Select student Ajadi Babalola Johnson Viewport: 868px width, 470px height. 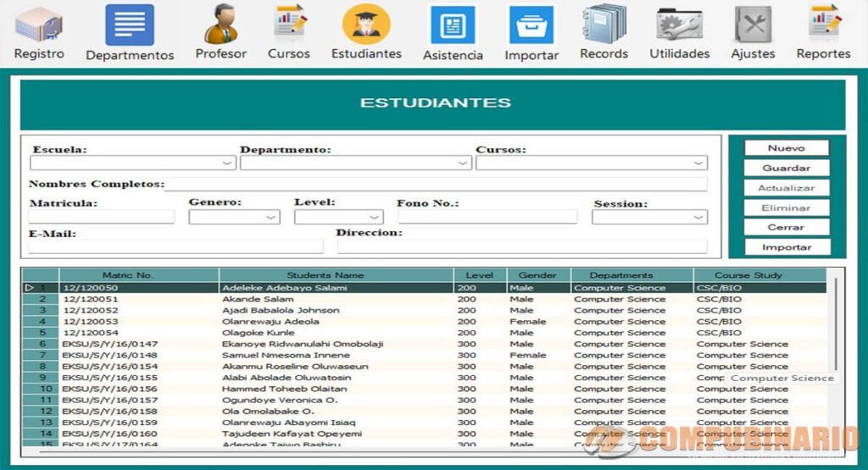pos(336,310)
